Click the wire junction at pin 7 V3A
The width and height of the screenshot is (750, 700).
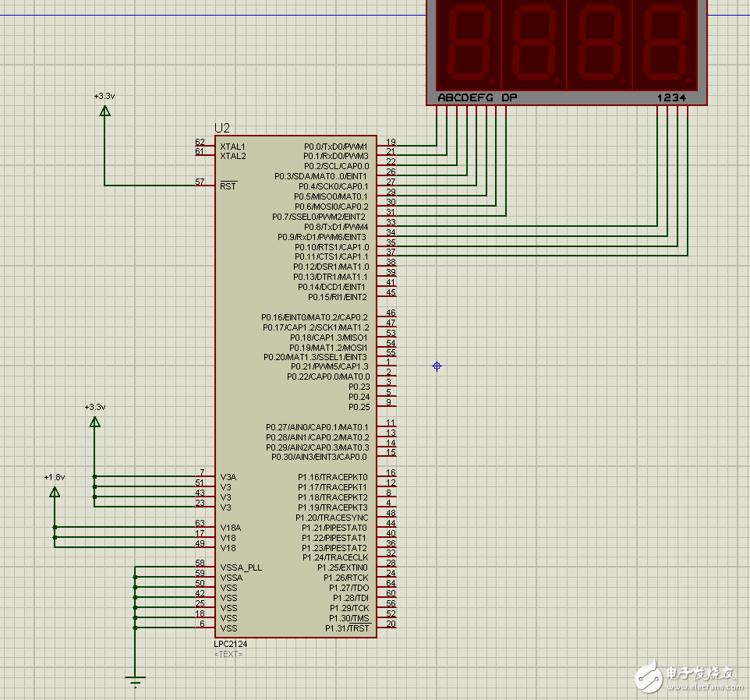[x=94, y=477]
